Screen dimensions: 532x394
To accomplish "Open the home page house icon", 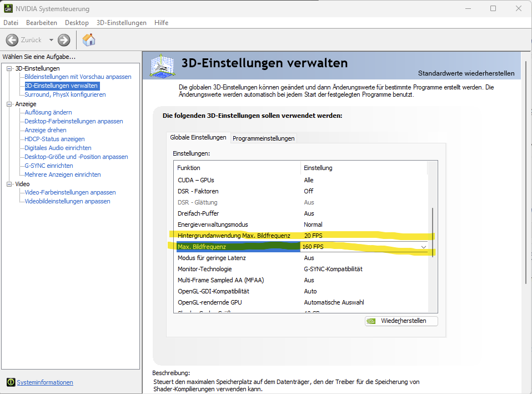I will tap(89, 40).
